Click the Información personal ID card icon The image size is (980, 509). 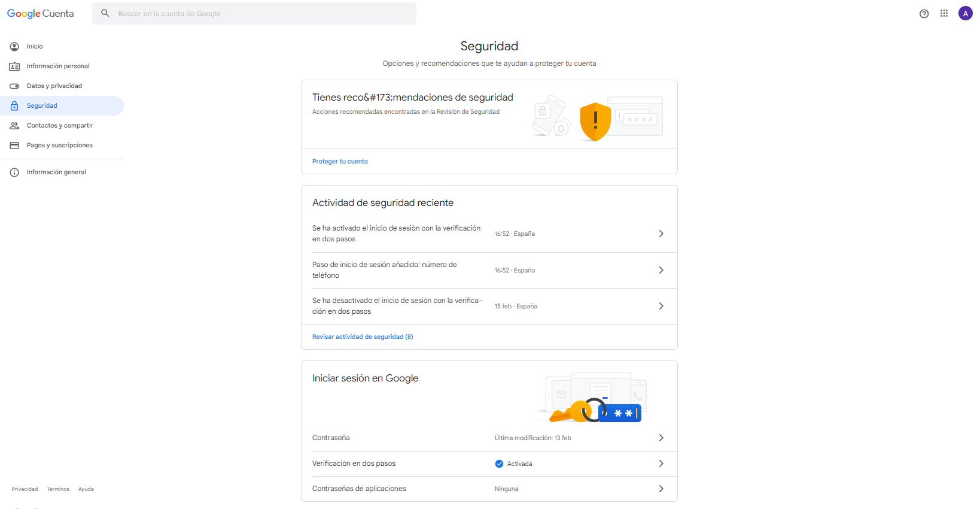click(14, 66)
